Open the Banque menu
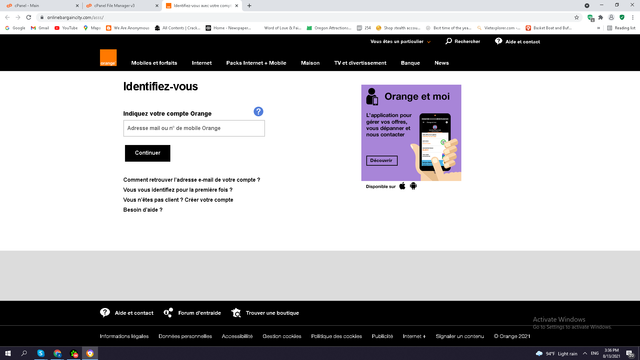640x360 pixels. 410,63
